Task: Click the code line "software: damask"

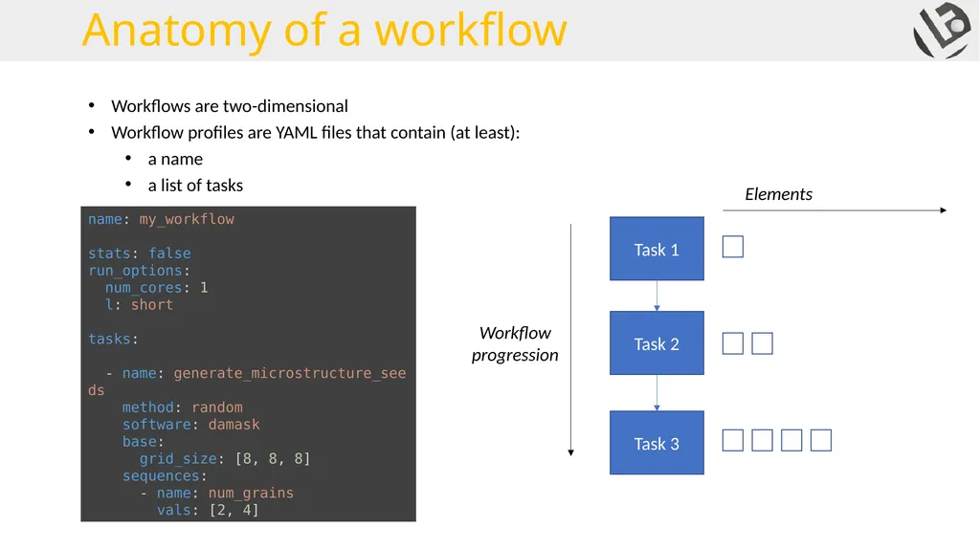Action: pyautogui.click(x=190, y=425)
